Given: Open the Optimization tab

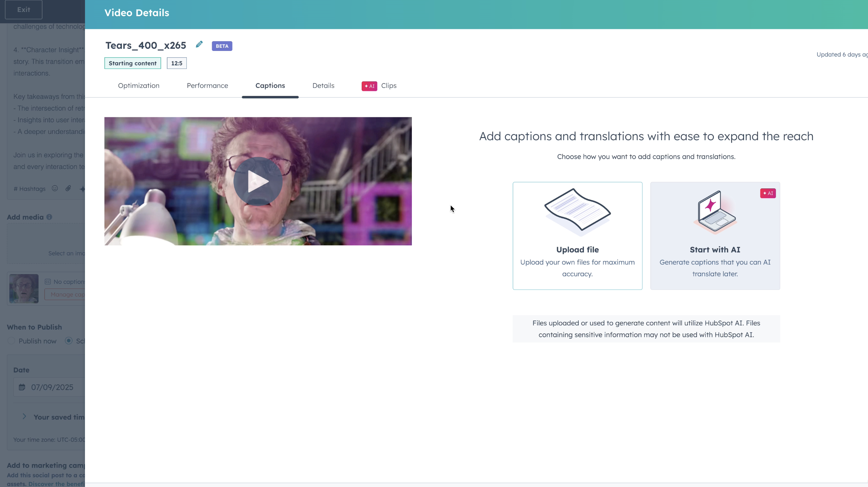Looking at the screenshot, I should coord(139,86).
